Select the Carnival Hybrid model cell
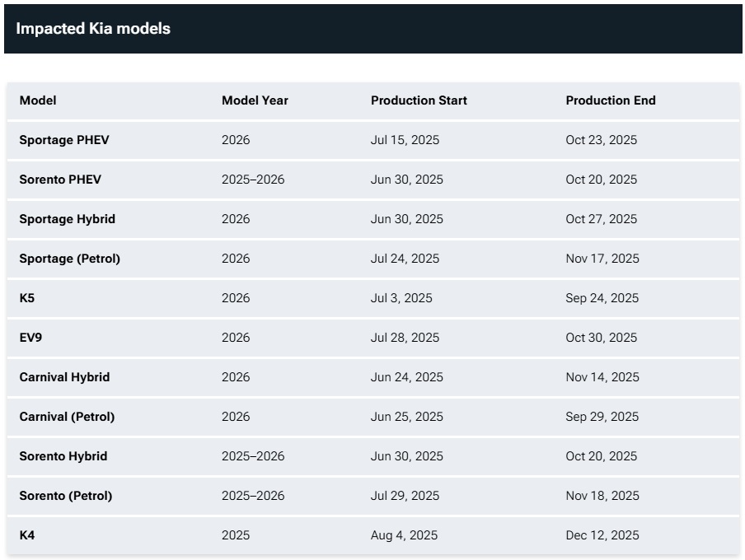This screenshot has width=745, height=560. click(64, 377)
